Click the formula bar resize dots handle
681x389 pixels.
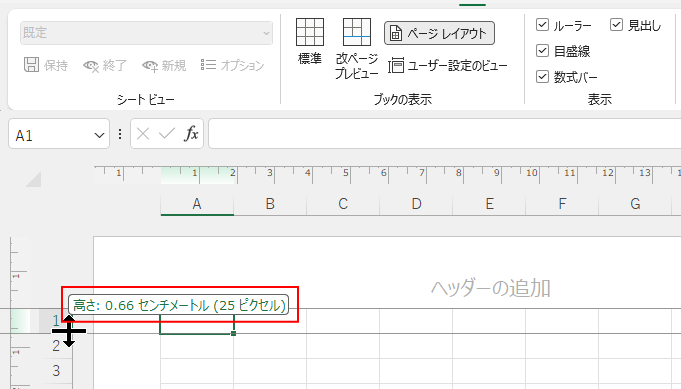tap(120, 134)
